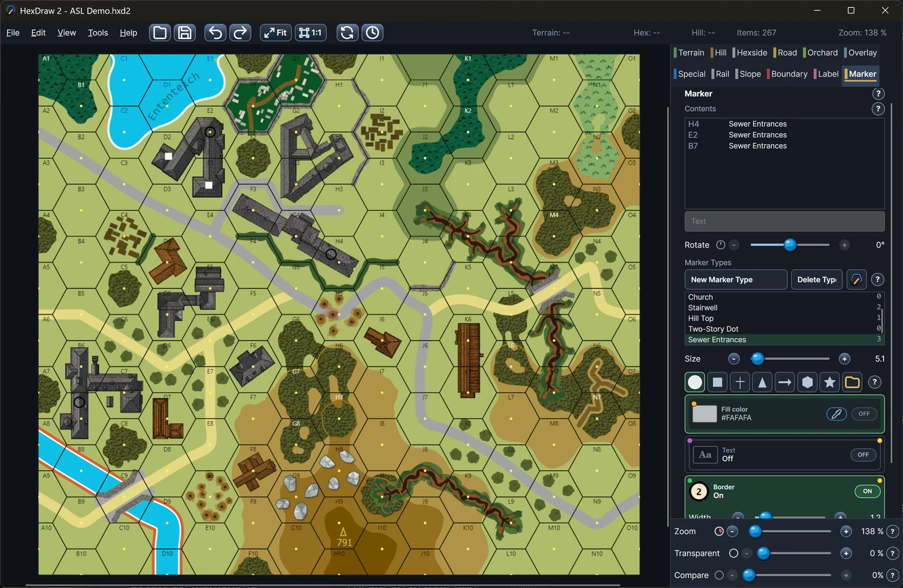903x588 pixels.
Task: Open help for the Zoom slider
Action: coord(892,532)
